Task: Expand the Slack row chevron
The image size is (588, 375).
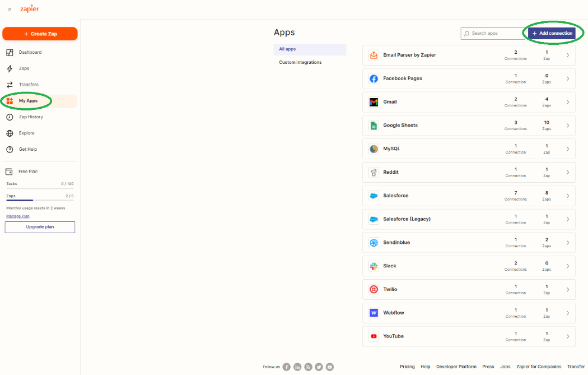Action: [x=568, y=266]
